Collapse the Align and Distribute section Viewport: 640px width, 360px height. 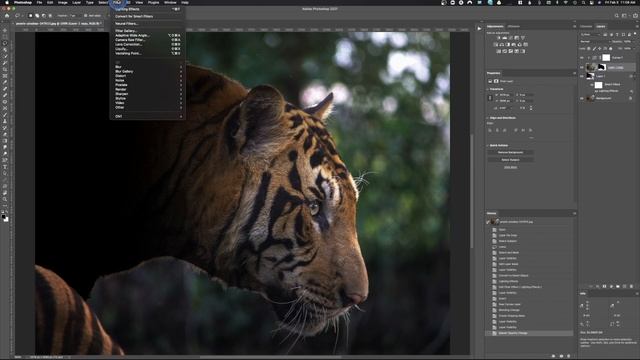[488, 118]
